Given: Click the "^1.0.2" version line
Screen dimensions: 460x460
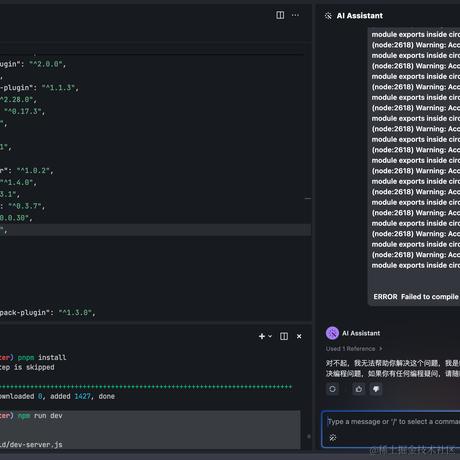Looking at the screenshot, I should 27,171.
